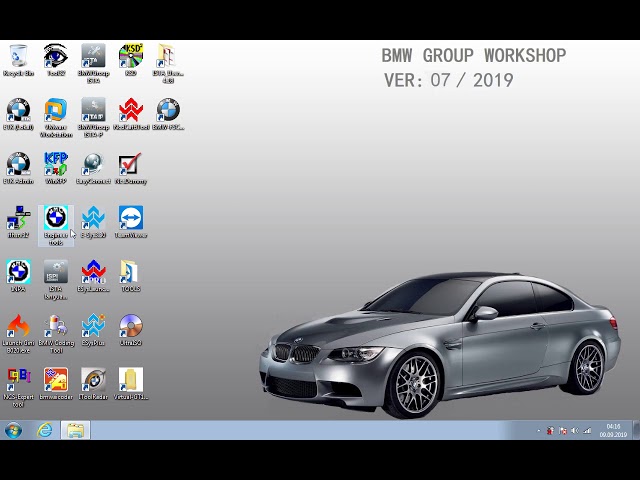
Task: Launch Internet Explorer from taskbar
Action: pos(44,430)
